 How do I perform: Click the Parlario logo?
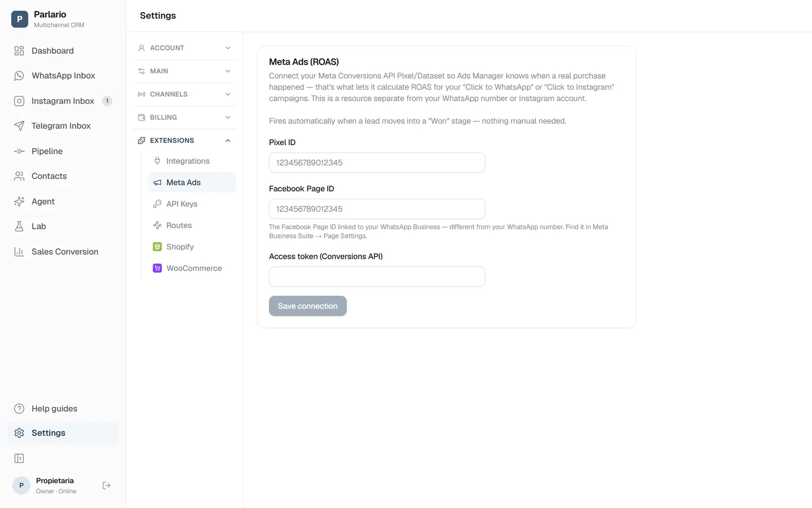click(x=20, y=19)
